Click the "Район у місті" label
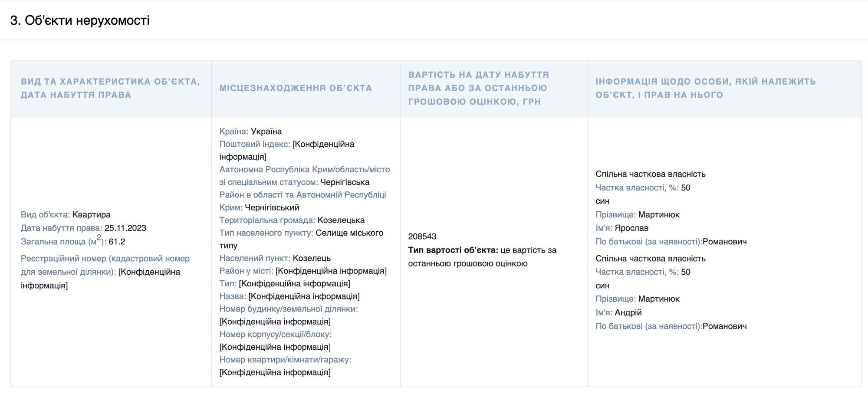The height and width of the screenshot is (394, 868). coord(246,270)
